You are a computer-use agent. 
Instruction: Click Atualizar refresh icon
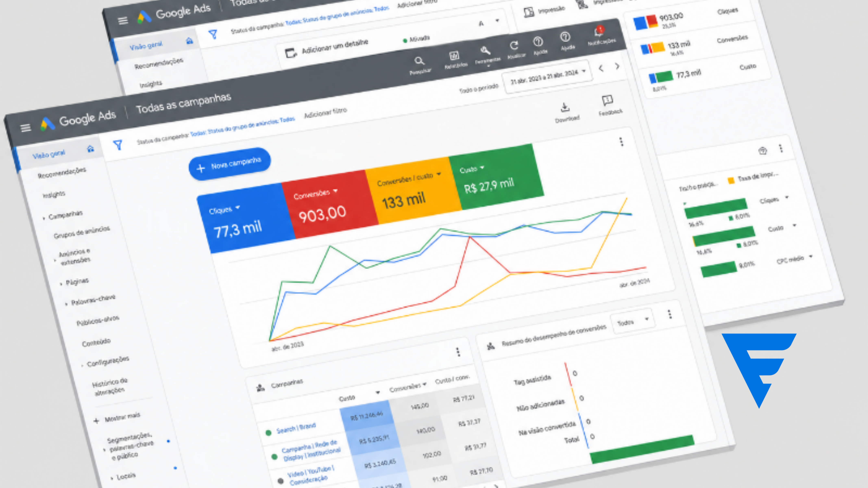coord(514,46)
